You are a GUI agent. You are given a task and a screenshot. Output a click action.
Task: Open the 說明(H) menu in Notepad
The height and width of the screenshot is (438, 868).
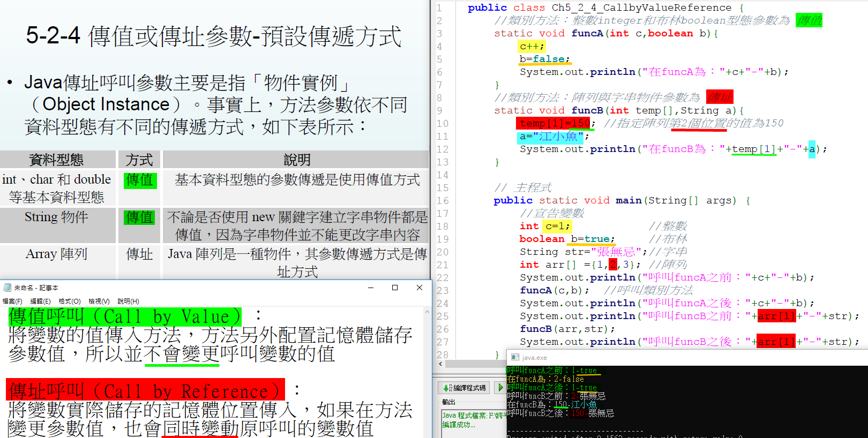[128, 301]
